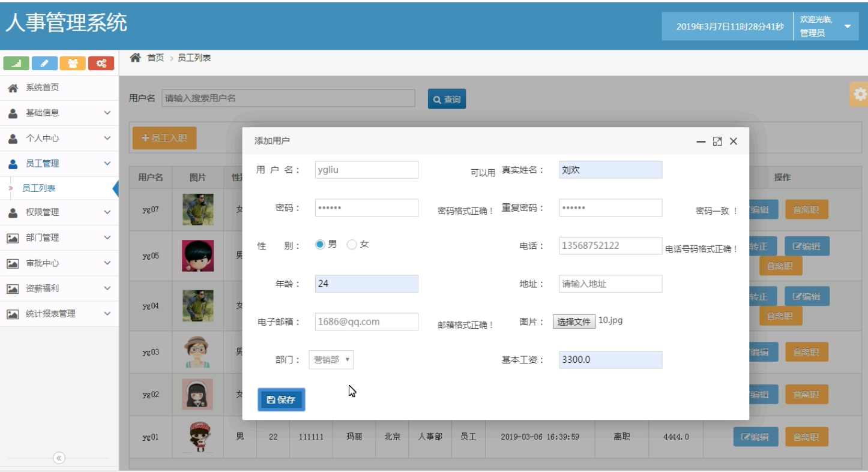Click the orange users shortcut icon
The image size is (868, 472).
pos(73,64)
